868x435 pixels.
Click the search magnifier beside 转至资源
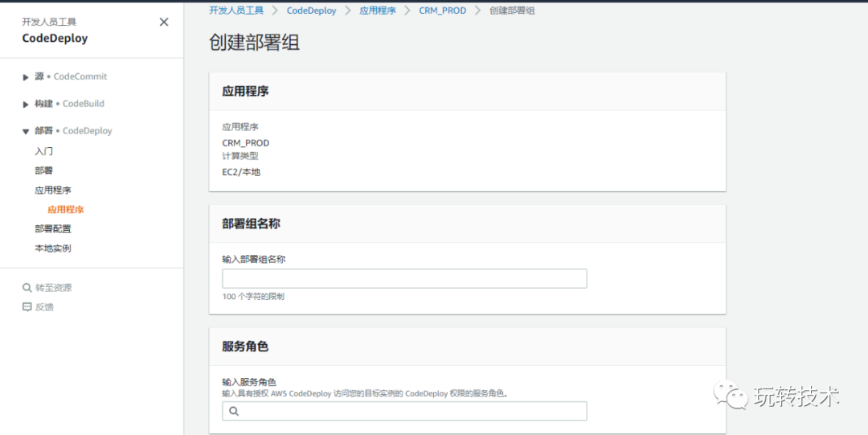tap(27, 288)
